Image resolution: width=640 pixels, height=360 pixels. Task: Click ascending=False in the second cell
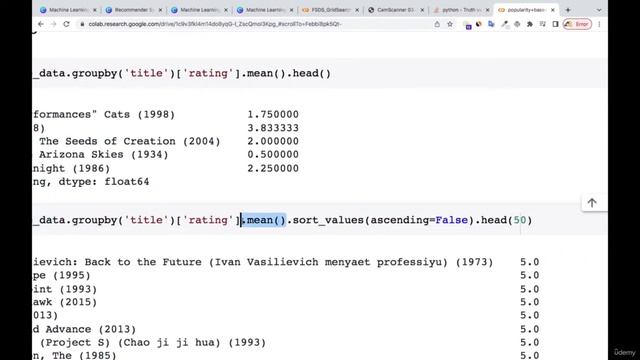coord(419,220)
